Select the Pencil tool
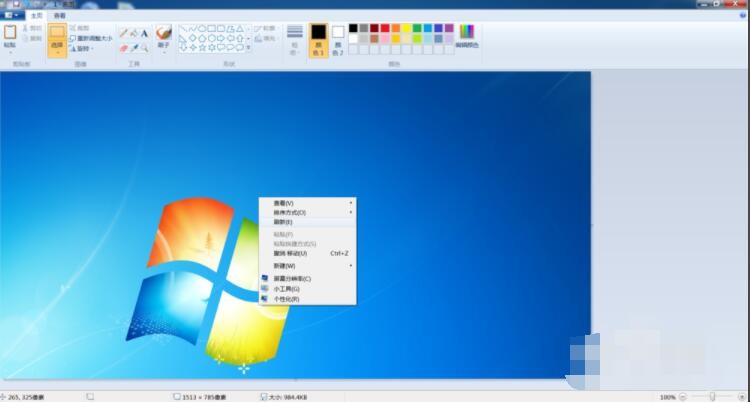This screenshot has width=750, height=402. click(123, 33)
